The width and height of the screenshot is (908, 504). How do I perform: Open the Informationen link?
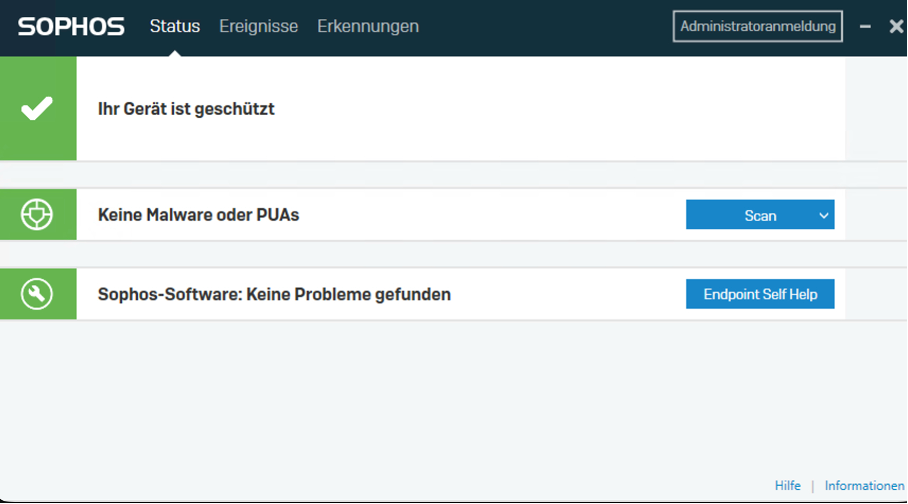point(864,485)
